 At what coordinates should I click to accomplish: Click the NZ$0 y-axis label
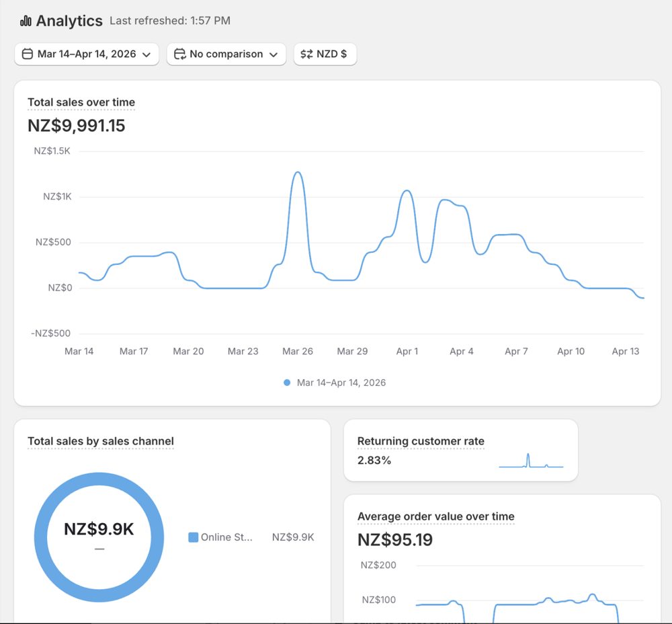(x=60, y=288)
